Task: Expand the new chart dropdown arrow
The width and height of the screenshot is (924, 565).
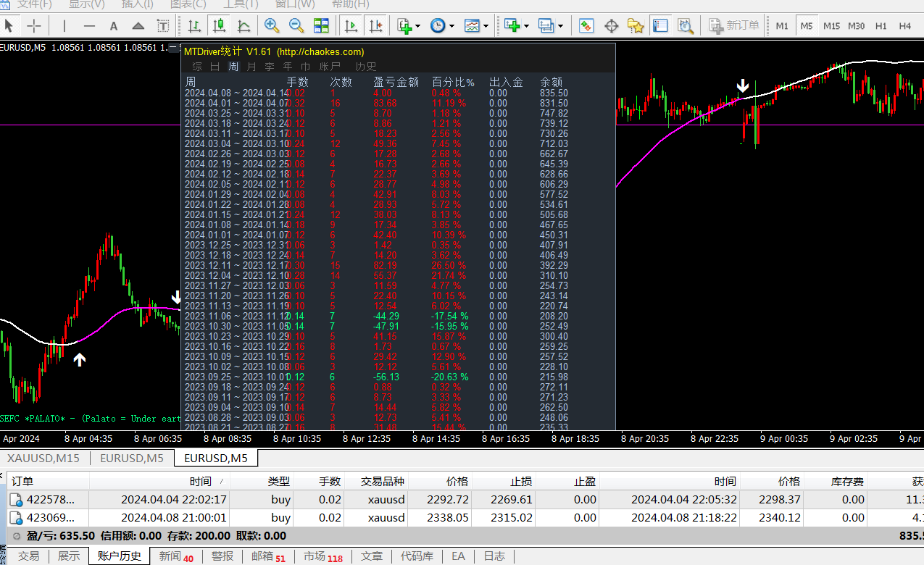Action: pos(525,26)
